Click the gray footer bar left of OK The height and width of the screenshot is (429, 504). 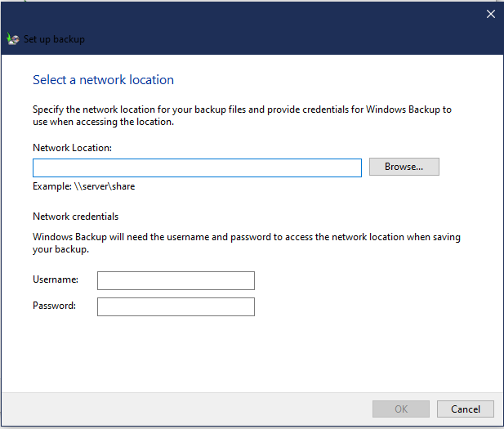click(180, 409)
